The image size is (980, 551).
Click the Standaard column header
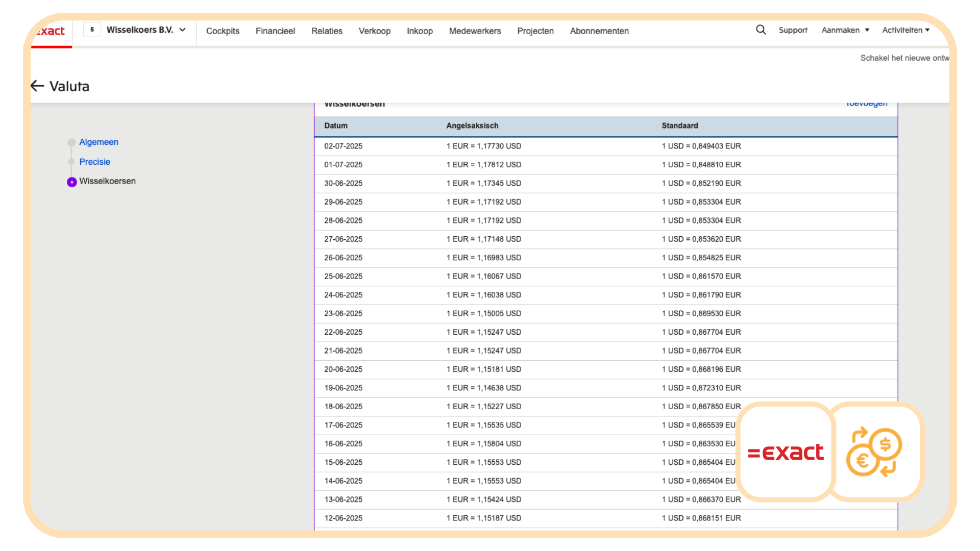[680, 126]
